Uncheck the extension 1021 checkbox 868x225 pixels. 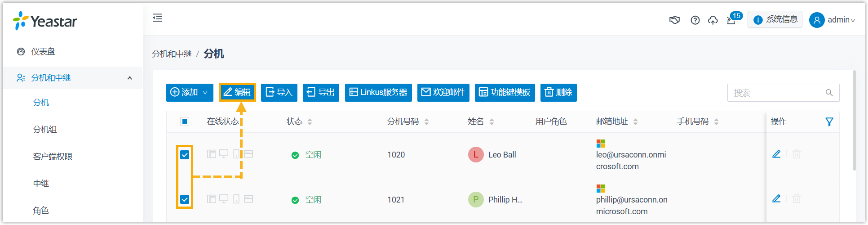click(185, 199)
